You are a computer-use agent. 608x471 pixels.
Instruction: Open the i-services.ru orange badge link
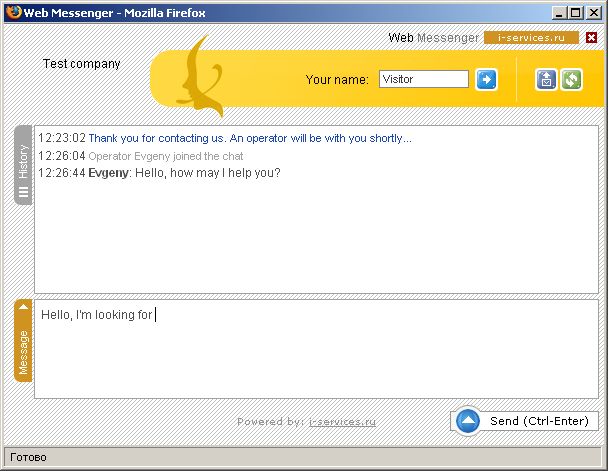[531, 38]
